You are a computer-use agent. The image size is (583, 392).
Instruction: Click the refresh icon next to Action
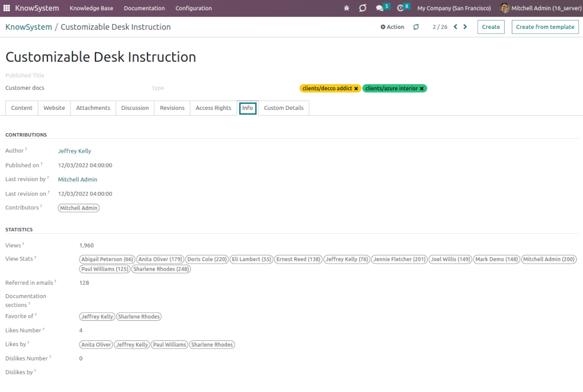(416, 27)
